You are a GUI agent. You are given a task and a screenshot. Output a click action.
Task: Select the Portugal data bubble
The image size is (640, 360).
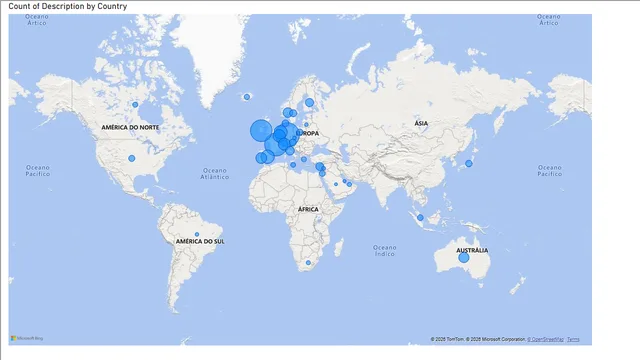pyautogui.click(x=261, y=158)
